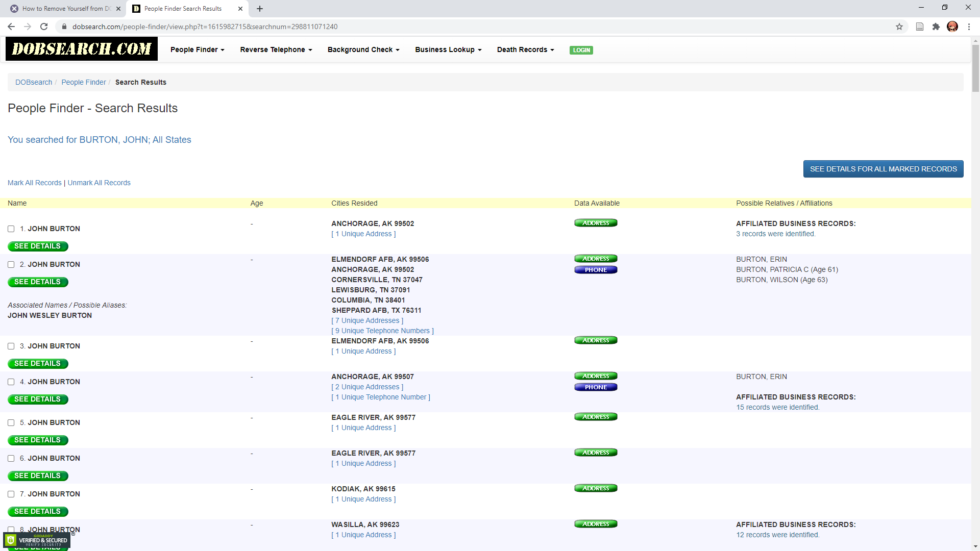Open 7 Unique Addresses link for record 2
980x551 pixels.
(367, 320)
